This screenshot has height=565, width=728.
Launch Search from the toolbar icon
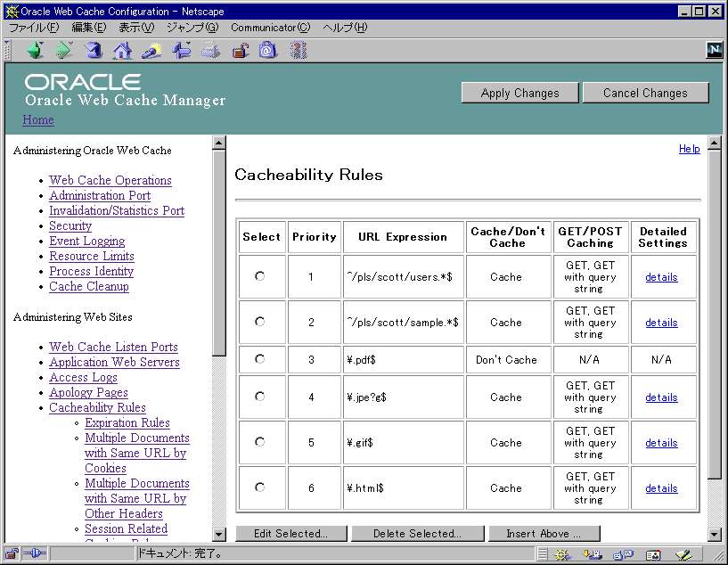(x=151, y=50)
